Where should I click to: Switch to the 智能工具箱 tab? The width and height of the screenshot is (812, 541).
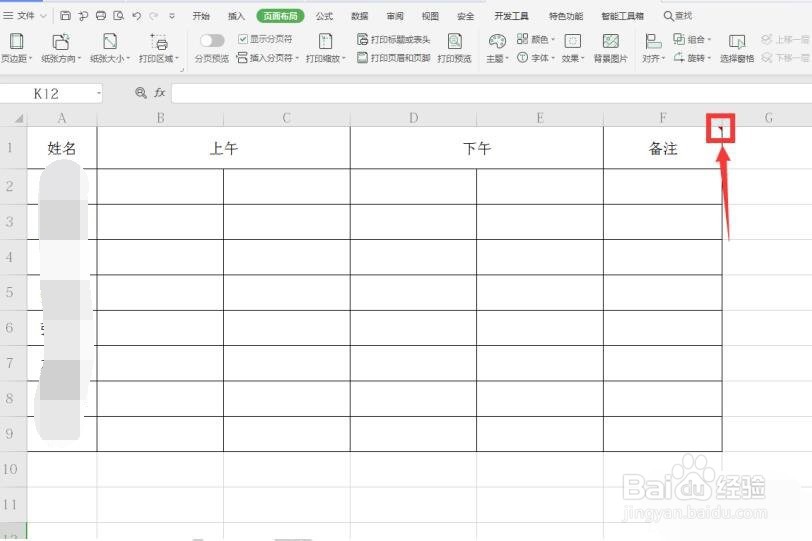[622, 16]
